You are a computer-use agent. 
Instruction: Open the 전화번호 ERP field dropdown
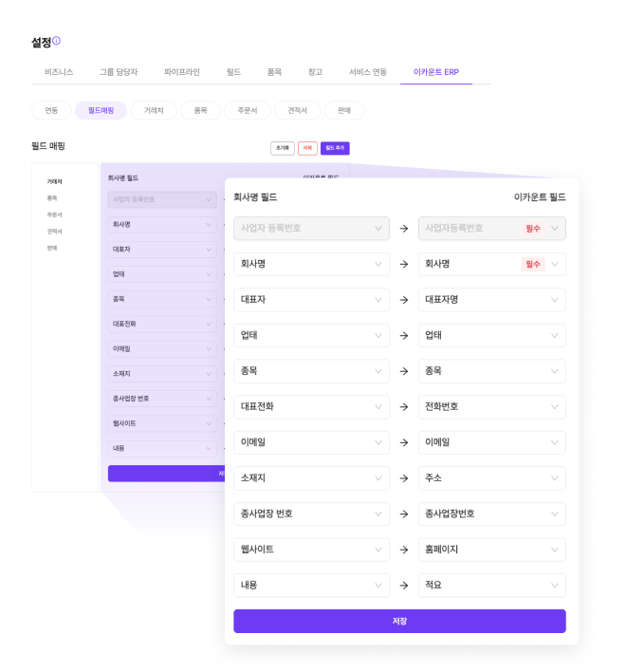[x=491, y=406]
